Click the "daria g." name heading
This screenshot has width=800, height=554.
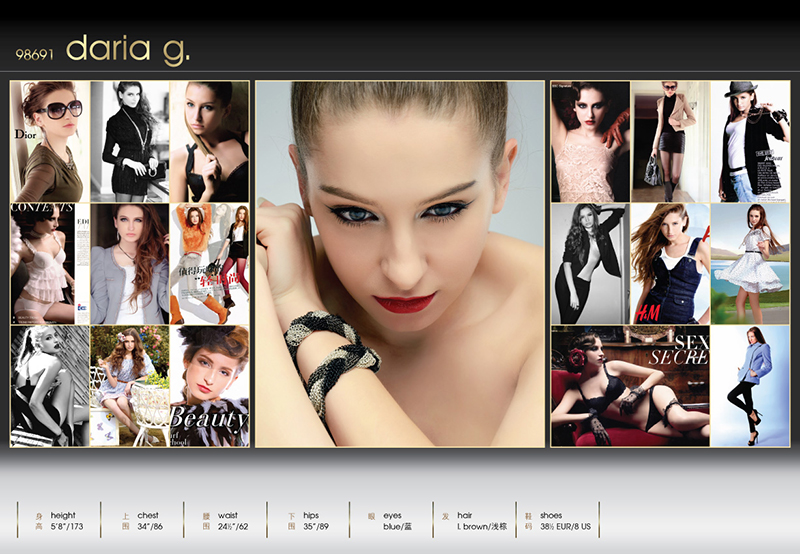pyautogui.click(x=127, y=49)
